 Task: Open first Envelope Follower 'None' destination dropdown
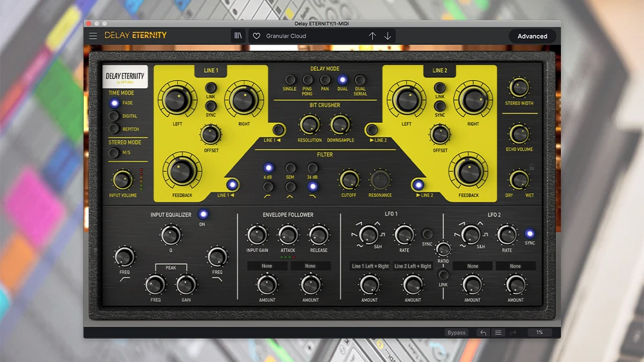(x=267, y=266)
